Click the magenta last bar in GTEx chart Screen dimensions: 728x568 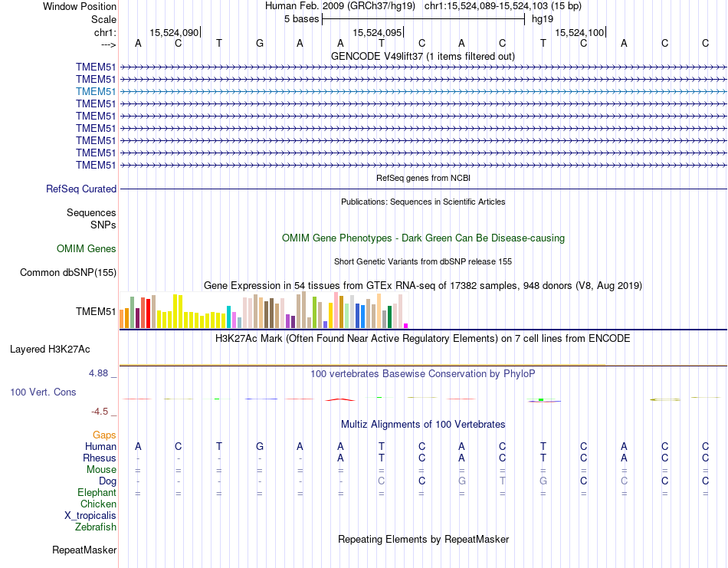pyautogui.click(x=406, y=326)
